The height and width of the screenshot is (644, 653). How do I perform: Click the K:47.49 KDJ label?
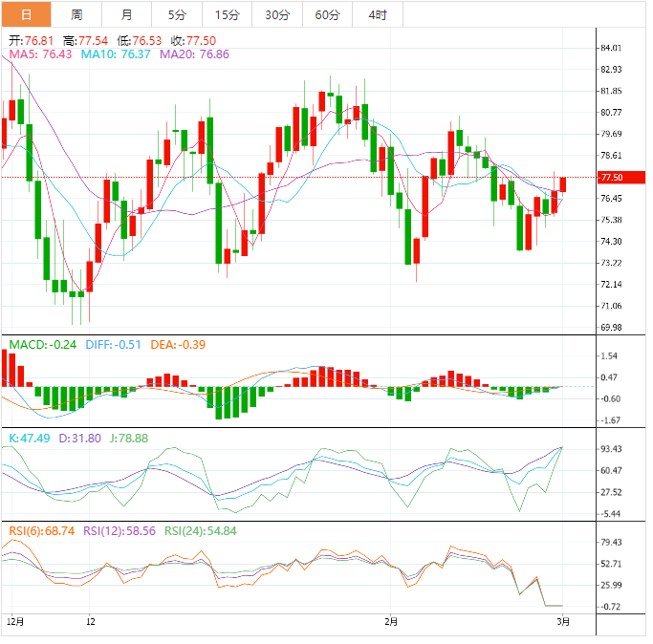tap(29, 438)
